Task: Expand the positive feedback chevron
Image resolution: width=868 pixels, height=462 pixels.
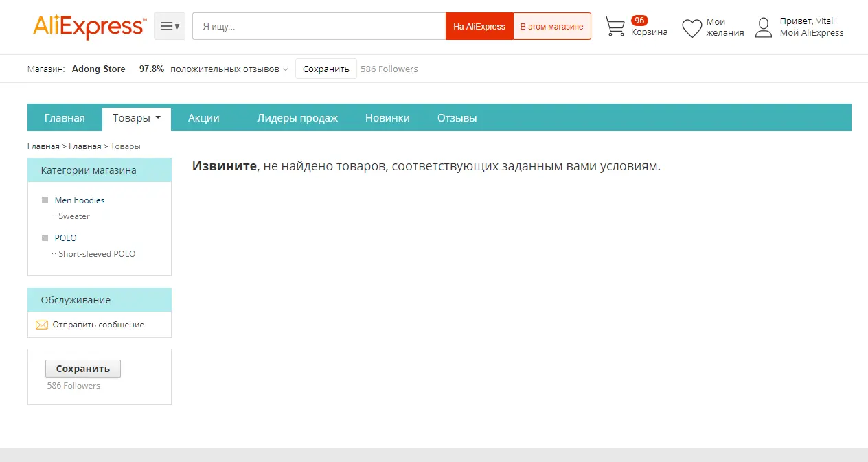Action: click(286, 69)
